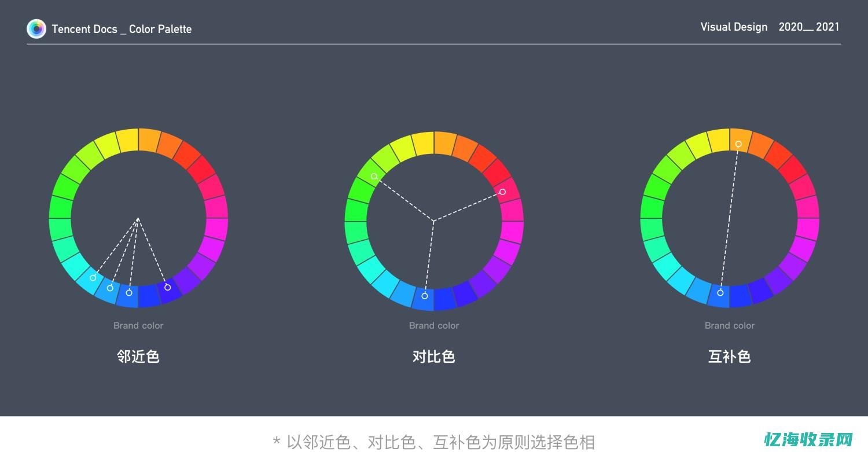868x452 pixels.
Task: Select the light blue marker on the 邻近色 wheel
Action: (x=110, y=288)
